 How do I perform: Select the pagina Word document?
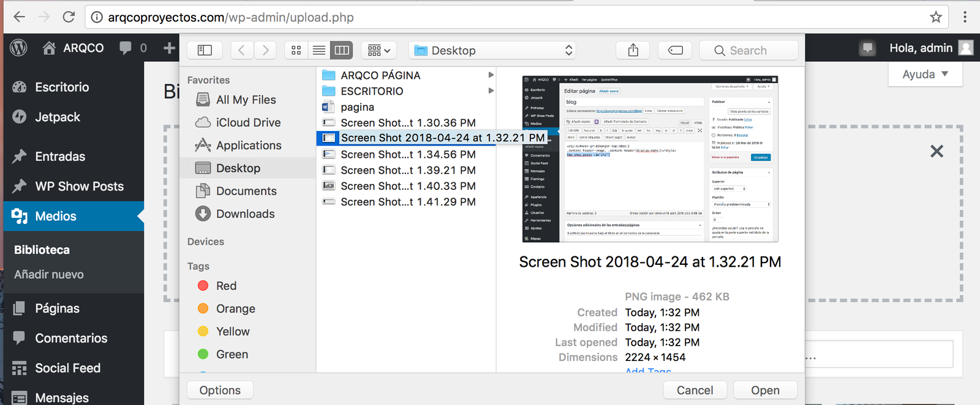tap(357, 107)
